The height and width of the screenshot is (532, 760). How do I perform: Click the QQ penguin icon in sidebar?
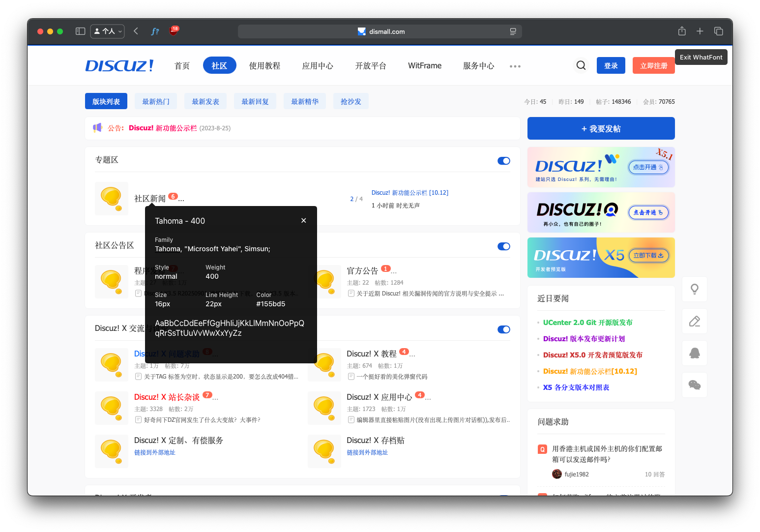pos(694,353)
